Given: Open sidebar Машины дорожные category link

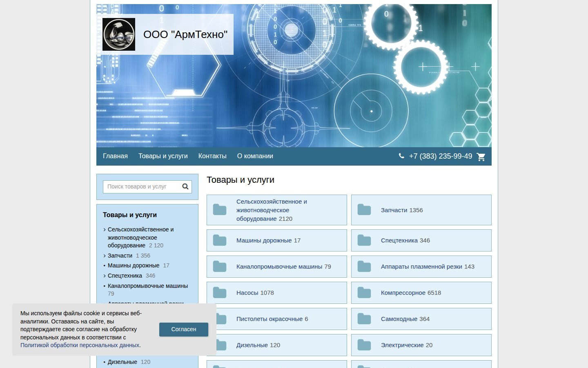Looking at the screenshot, I should click(134, 265).
